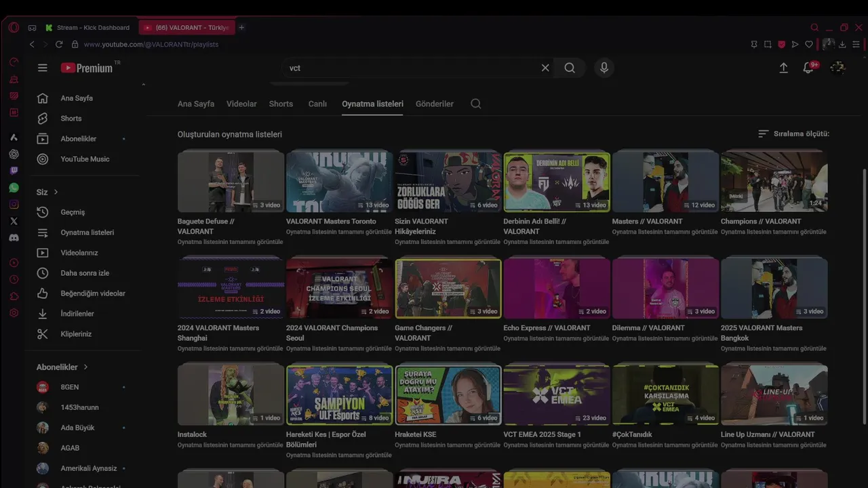This screenshot has height=488, width=868.
Task: Open the Aria AI sidebar icon
Action: coord(14,137)
